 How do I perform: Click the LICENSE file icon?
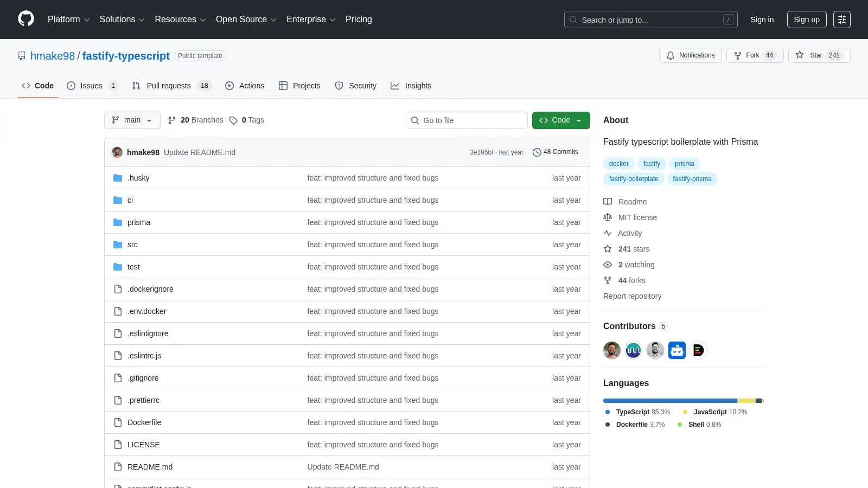118,445
